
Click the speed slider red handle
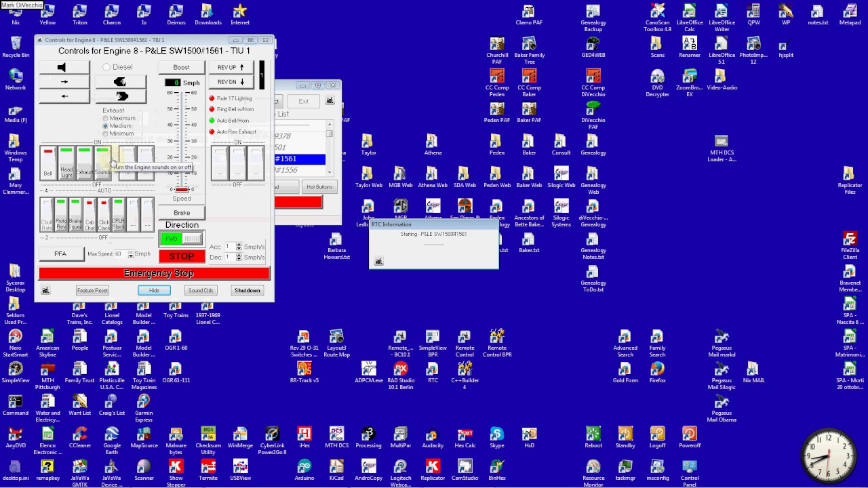pyautogui.click(x=182, y=190)
